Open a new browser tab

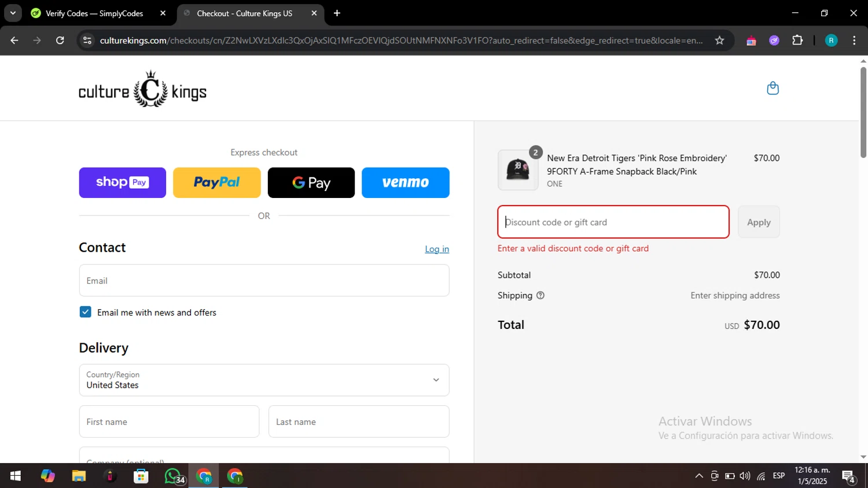[x=337, y=13]
